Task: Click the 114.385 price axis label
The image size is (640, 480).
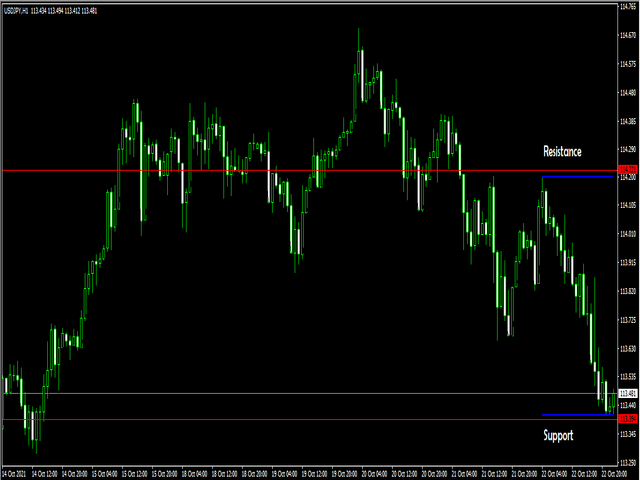Action: (628, 121)
